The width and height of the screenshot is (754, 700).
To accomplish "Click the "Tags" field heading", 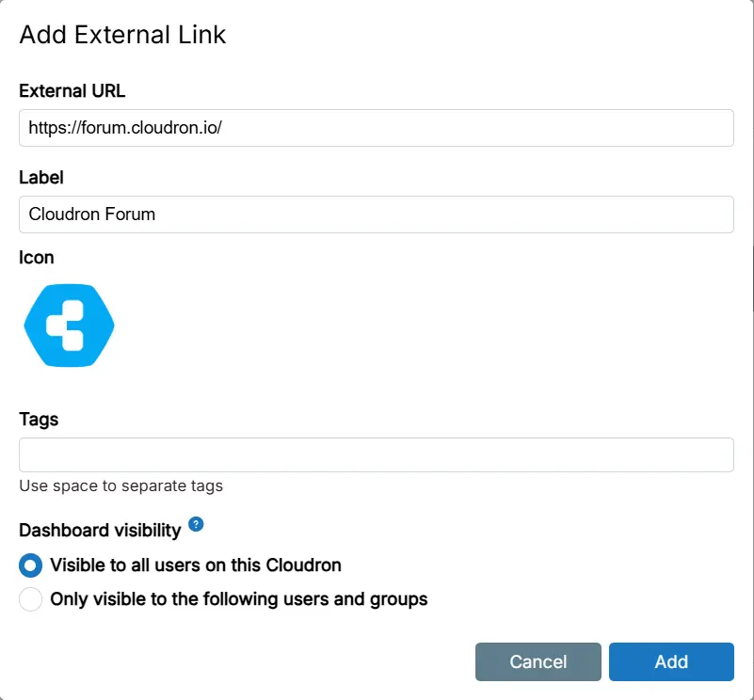I will 39,420.
